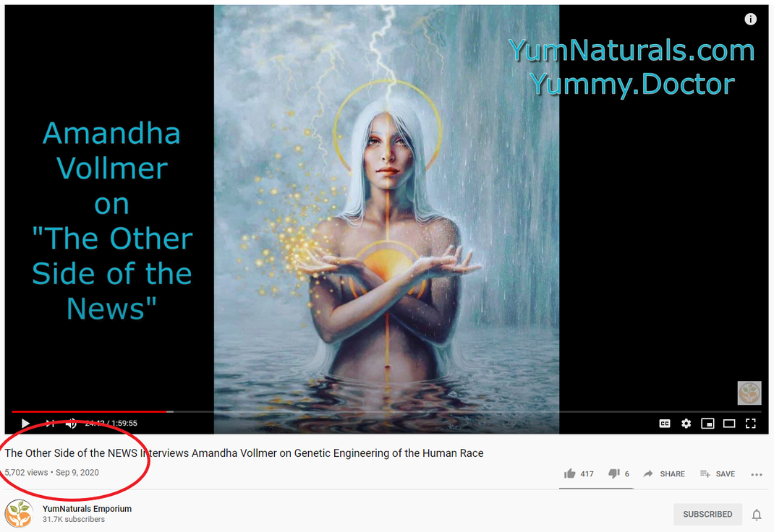Share this video
Viewport: 774px width, 532px height.
pos(664,474)
